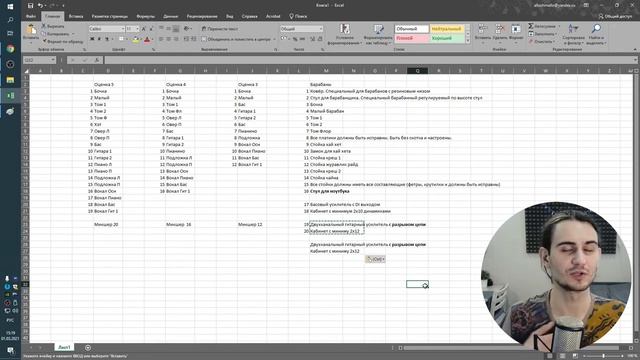Click the Paste (Вставить) clipboard icon
The width and height of the screenshot is (640, 360).
(x=31, y=29)
